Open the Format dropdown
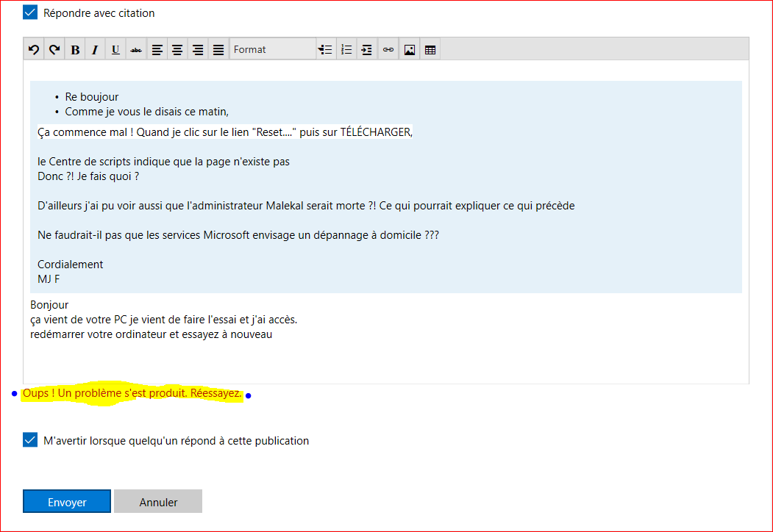773x532 pixels. [273, 49]
